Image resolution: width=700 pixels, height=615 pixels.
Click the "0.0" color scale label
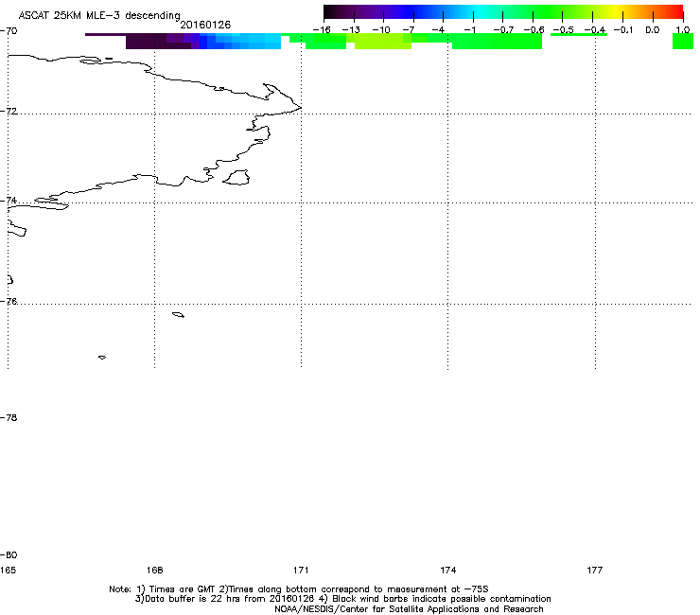coord(653,30)
